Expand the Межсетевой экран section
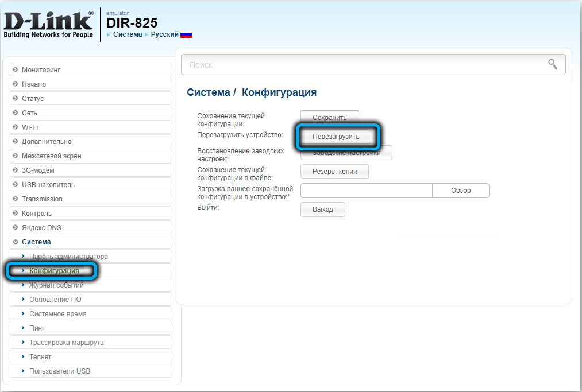 [x=51, y=156]
